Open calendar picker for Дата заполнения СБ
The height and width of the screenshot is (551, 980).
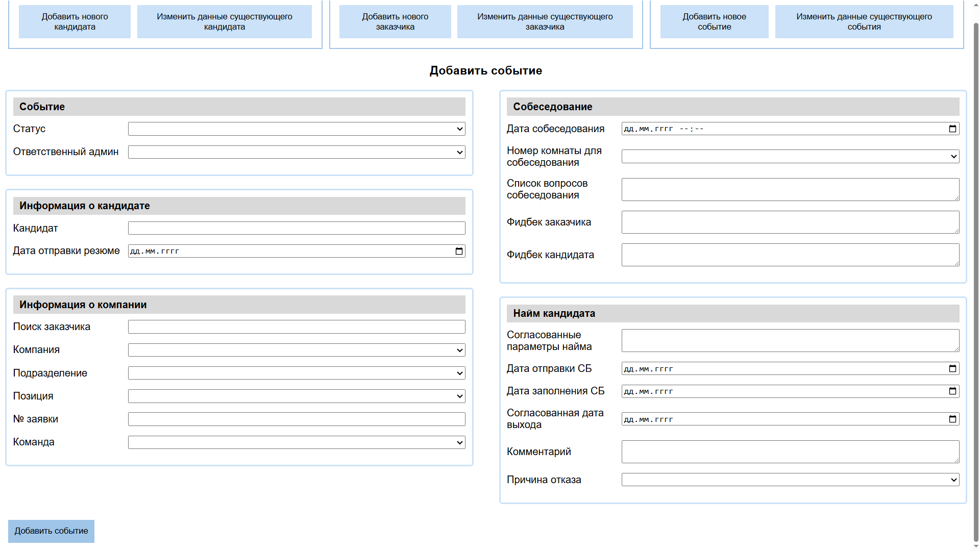pyautogui.click(x=952, y=391)
